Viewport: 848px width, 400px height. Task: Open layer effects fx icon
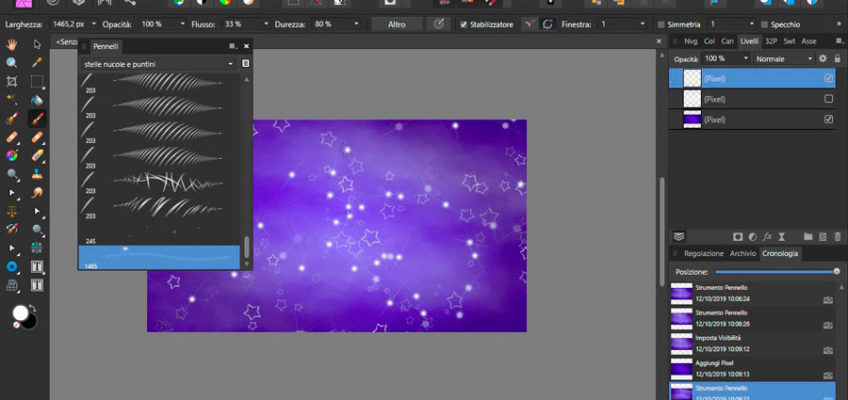(x=767, y=237)
